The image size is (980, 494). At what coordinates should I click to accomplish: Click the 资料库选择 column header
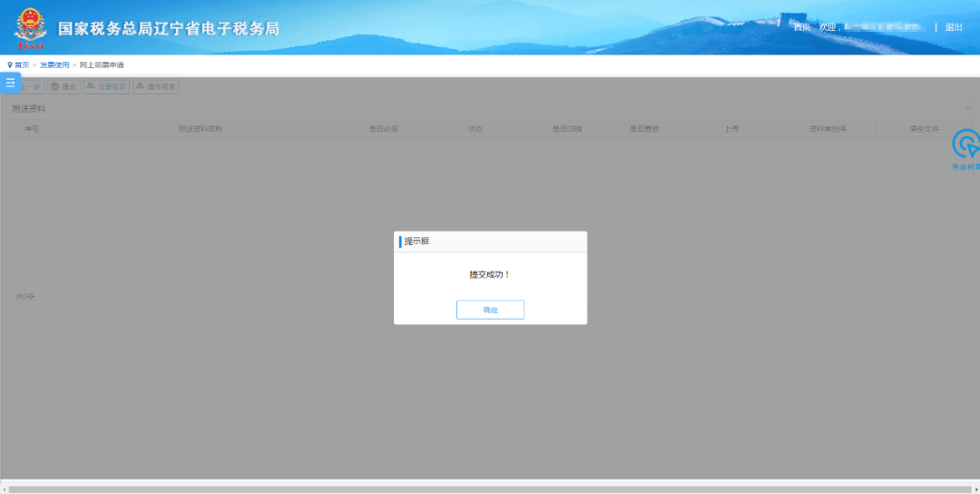click(x=828, y=129)
